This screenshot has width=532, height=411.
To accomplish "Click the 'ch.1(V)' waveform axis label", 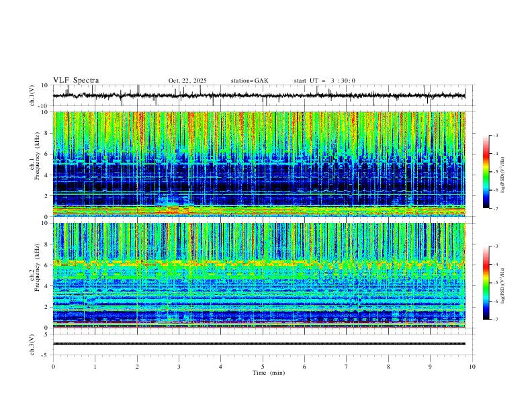I will pyautogui.click(x=32, y=95).
